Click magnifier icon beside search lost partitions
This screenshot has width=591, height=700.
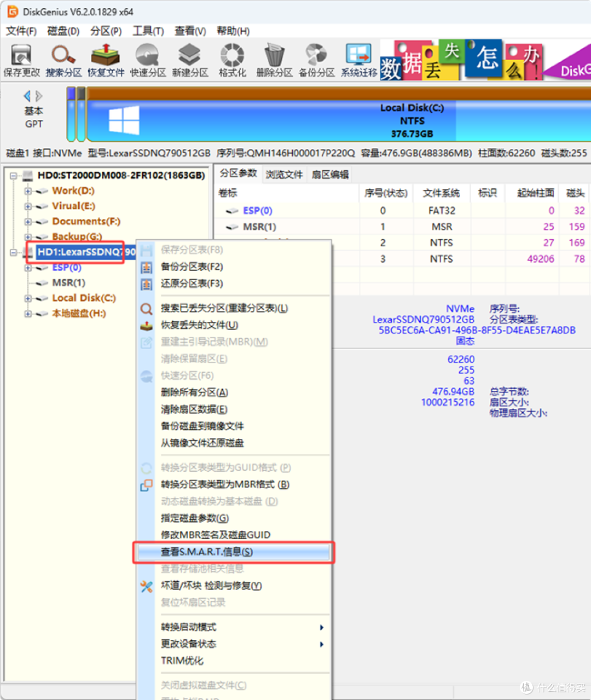click(147, 309)
